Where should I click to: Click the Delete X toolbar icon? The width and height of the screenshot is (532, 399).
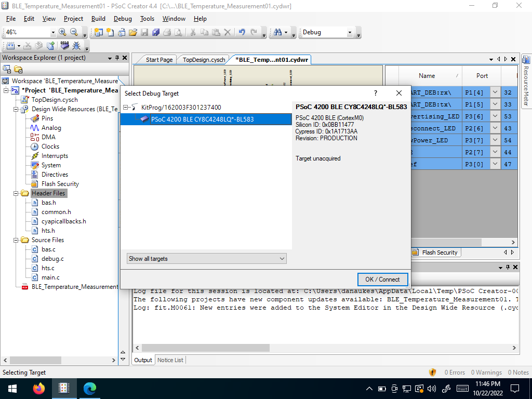[228, 32]
